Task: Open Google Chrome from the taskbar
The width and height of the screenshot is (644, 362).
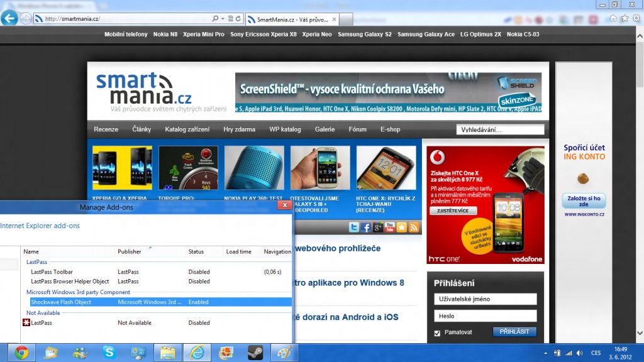Action: point(21,353)
